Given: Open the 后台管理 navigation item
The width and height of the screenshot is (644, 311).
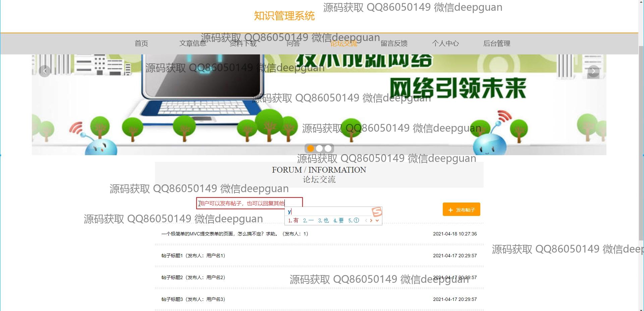Looking at the screenshot, I should point(497,43).
